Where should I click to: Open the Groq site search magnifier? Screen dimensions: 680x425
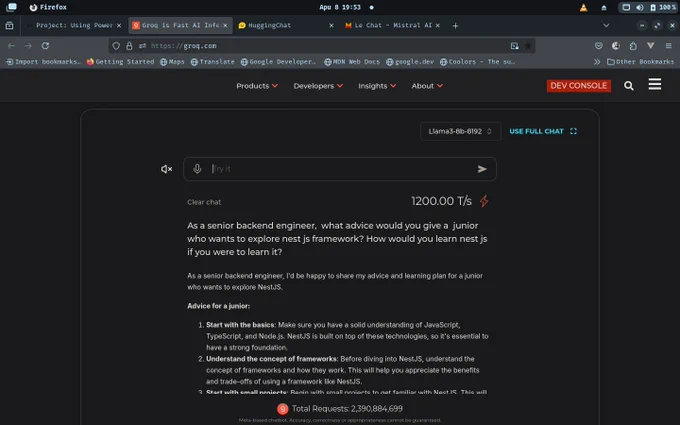629,86
